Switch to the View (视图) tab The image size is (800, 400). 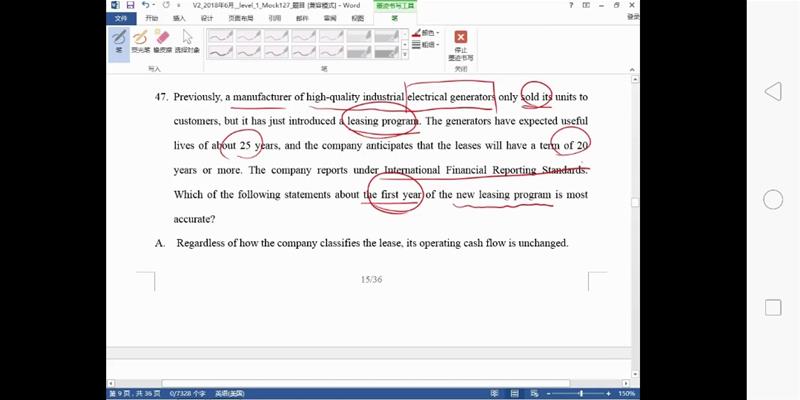coord(358,18)
